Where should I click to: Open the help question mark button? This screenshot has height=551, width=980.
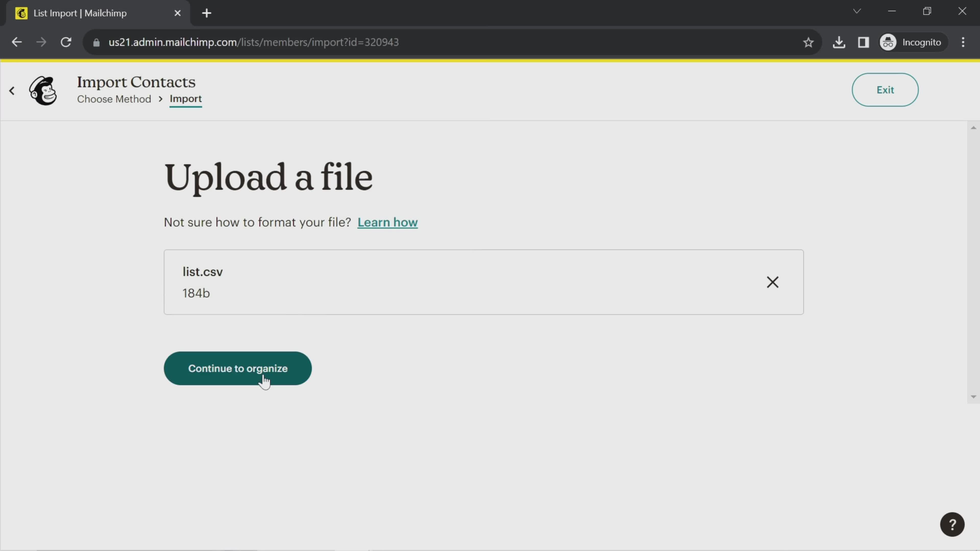point(952,525)
